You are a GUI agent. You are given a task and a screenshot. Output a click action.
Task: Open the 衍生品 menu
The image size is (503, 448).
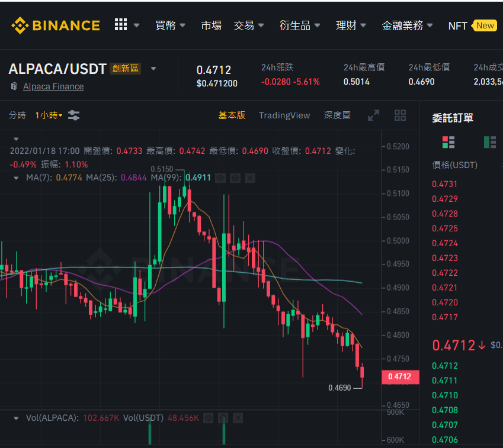300,25
